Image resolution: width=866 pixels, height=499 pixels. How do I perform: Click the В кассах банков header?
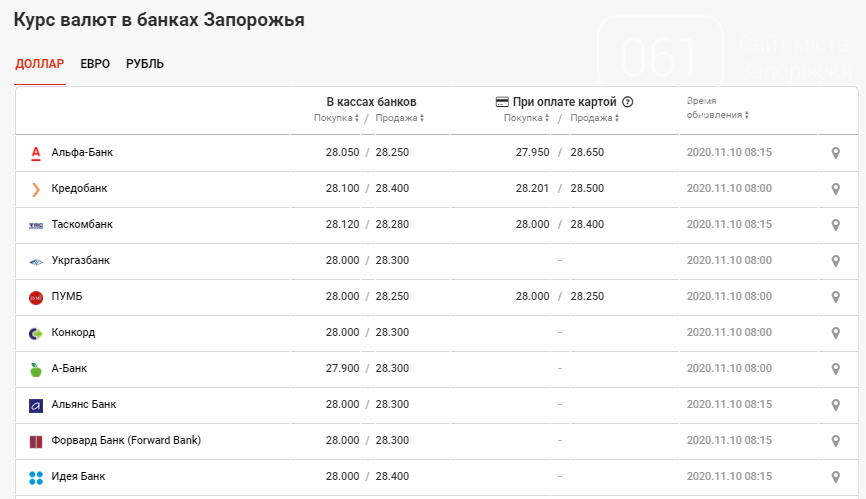pos(371,102)
